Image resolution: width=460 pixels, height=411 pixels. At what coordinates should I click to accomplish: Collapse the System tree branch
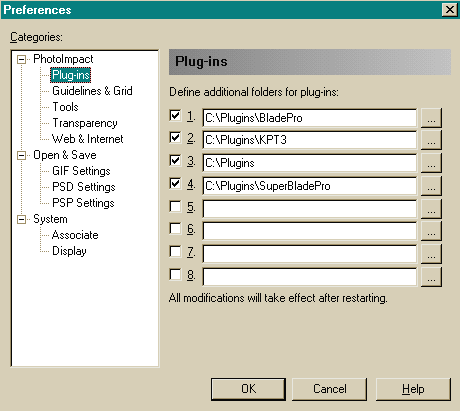coord(21,220)
